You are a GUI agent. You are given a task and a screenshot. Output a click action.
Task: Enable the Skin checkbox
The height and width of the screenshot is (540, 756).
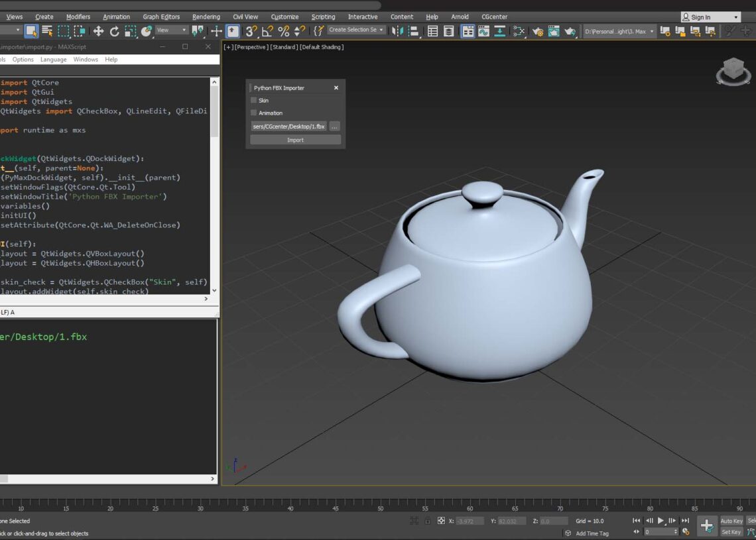(x=253, y=101)
